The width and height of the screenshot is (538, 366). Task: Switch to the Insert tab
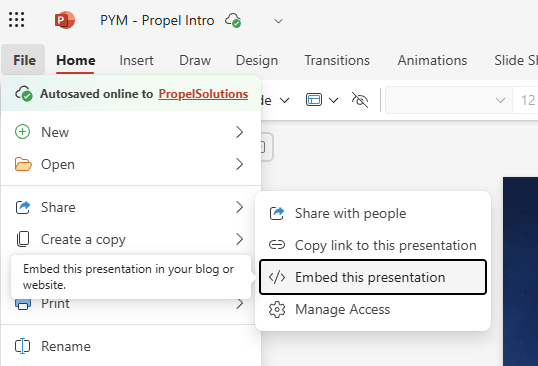coord(136,60)
